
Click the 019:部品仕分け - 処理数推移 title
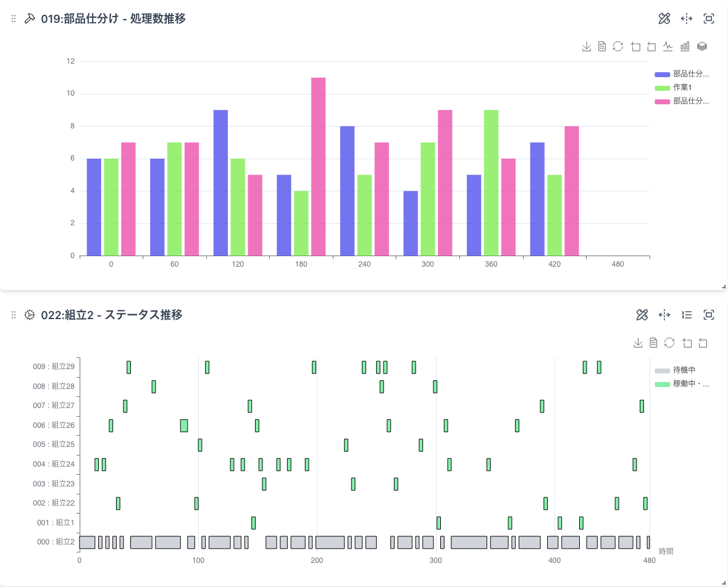[x=113, y=19]
